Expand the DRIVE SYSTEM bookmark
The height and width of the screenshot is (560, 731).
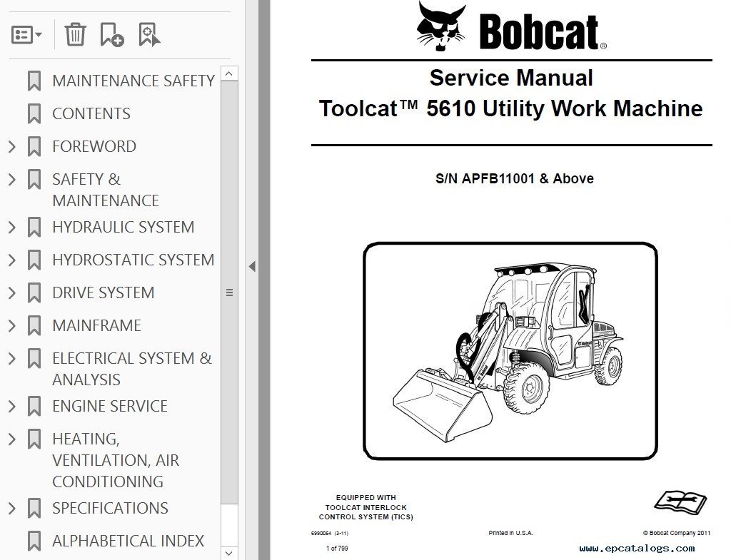coord(11,292)
